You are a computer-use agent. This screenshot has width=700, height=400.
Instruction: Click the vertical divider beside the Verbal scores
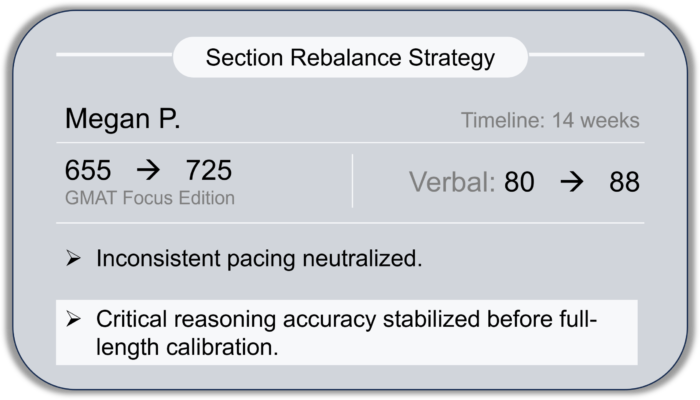(352, 181)
